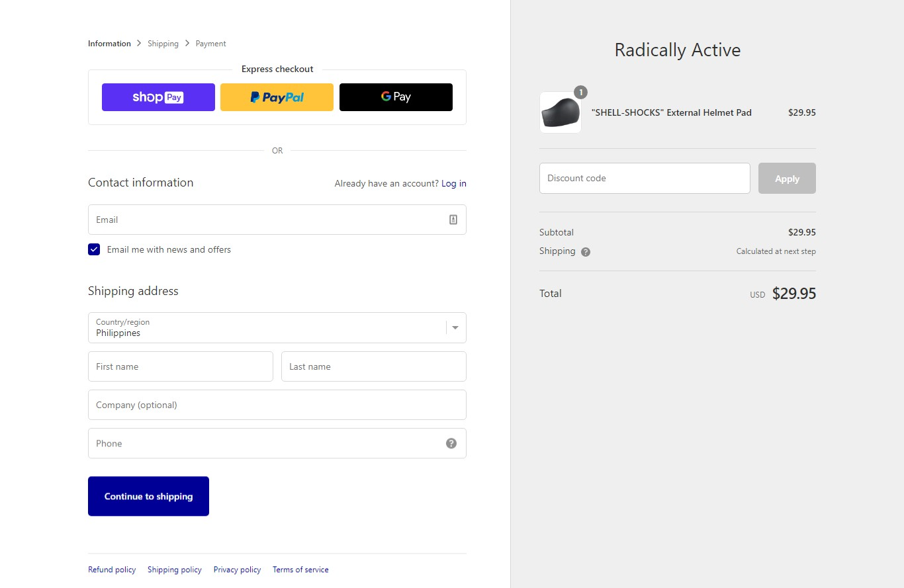Viewport: 904px width, 588px height.
Task: Open the Terms of service link
Action: point(300,569)
